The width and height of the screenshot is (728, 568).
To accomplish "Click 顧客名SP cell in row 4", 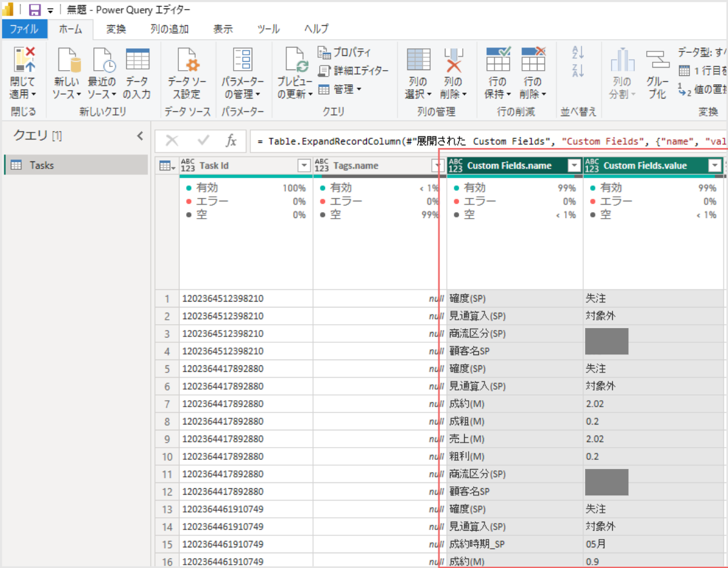I will point(514,351).
